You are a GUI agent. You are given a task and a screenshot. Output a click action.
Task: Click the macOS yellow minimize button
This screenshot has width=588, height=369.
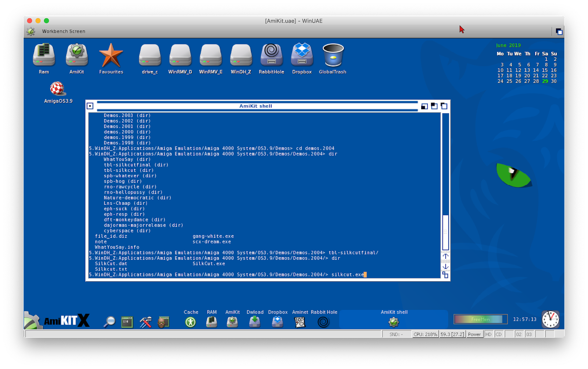point(38,21)
